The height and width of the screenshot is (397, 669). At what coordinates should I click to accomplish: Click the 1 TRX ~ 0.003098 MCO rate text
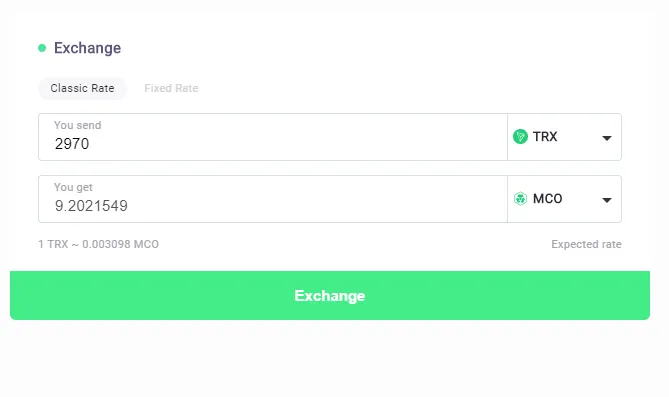pyautogui.click(x=99, y=244)
